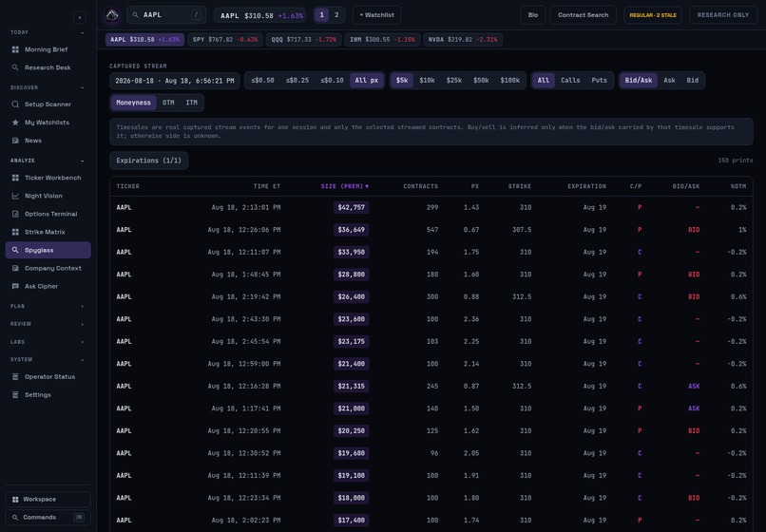
Task: Switch to the Moneyness tab
Action: point(133,103)
